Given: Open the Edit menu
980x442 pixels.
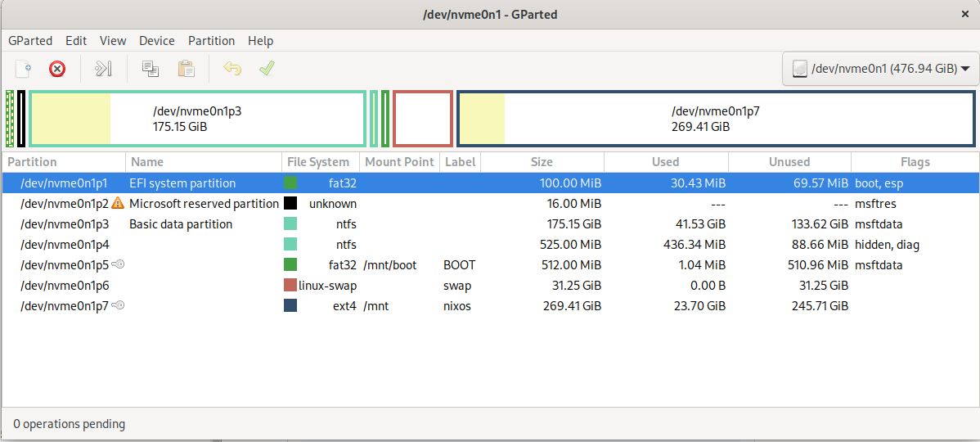Looking at the screenshot, I should point(76,41).
